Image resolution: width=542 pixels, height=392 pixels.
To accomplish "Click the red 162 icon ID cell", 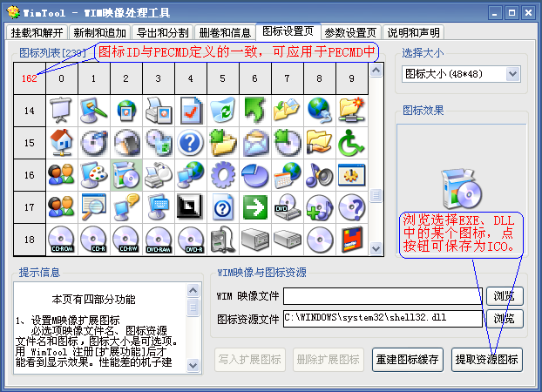I will (30, 78).
